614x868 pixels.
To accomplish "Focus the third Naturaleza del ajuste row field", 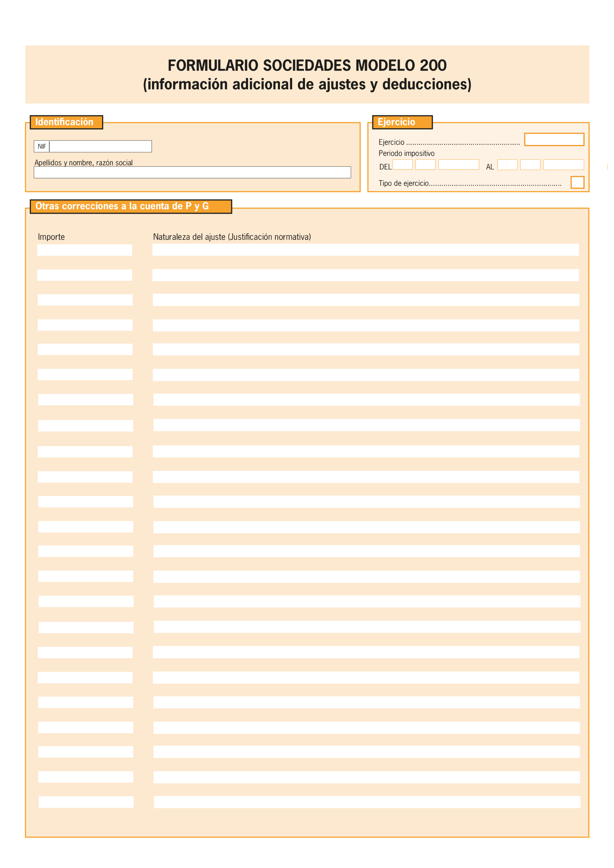I will pos(366,300).
